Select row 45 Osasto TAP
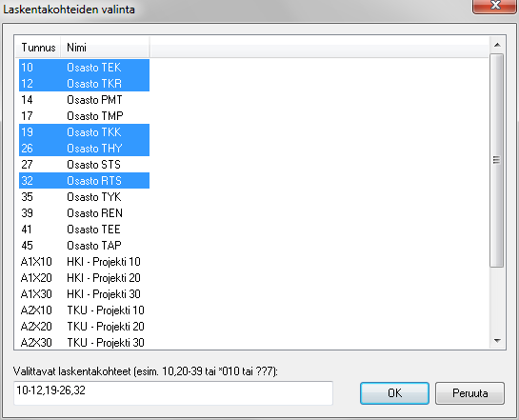This screenshot has width=519, height=420. pyautogui.click(x=84, y=246)
